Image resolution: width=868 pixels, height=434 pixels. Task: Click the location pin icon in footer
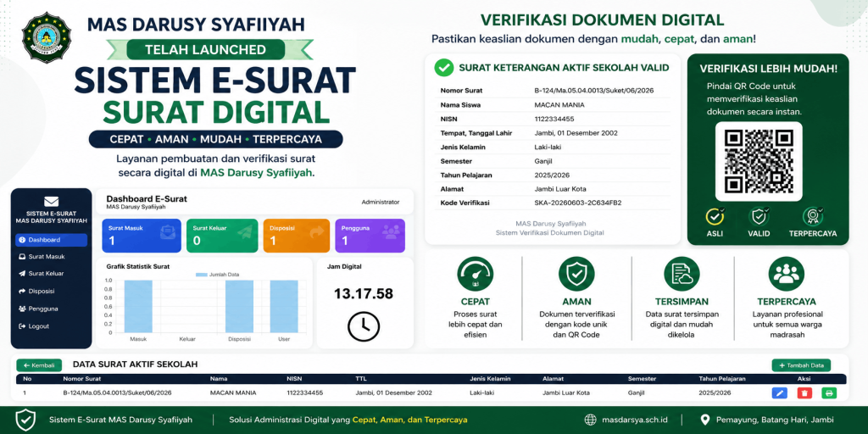705,420
